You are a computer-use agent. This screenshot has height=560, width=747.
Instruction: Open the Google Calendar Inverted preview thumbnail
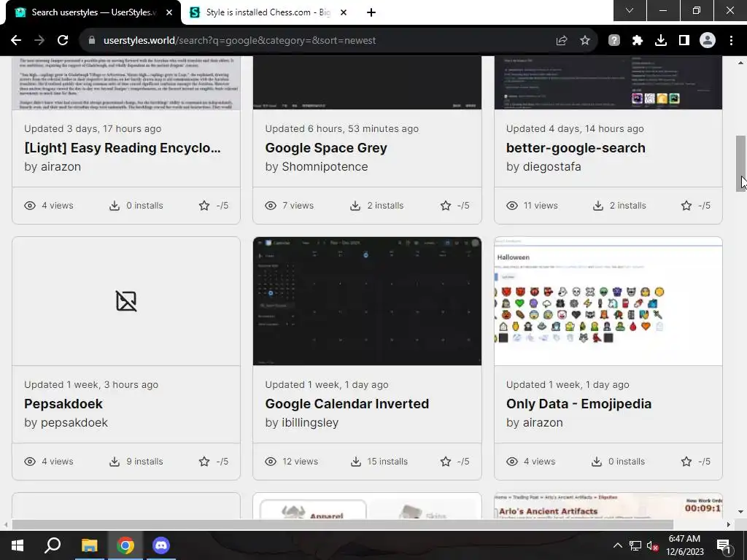point(367,301)
